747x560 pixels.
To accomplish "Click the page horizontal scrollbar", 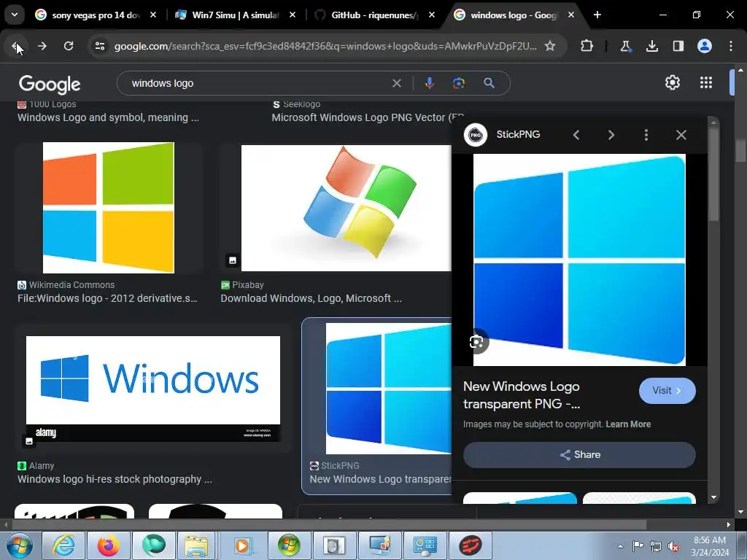I will tap(329, 525).
